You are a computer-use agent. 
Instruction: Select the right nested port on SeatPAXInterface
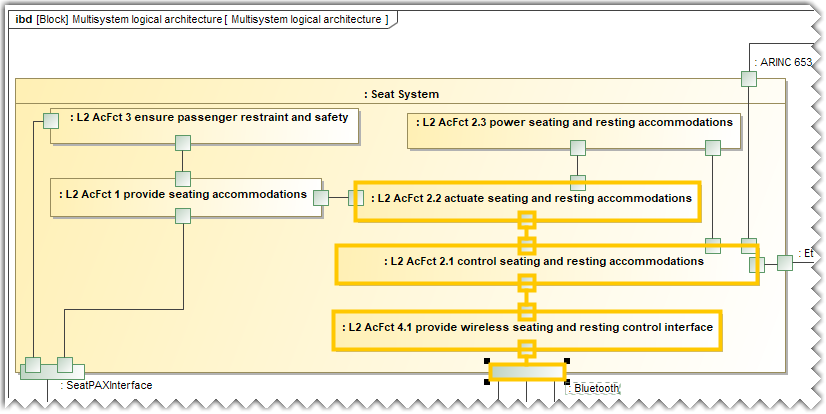pyautogui.click(x=65, y=364)
